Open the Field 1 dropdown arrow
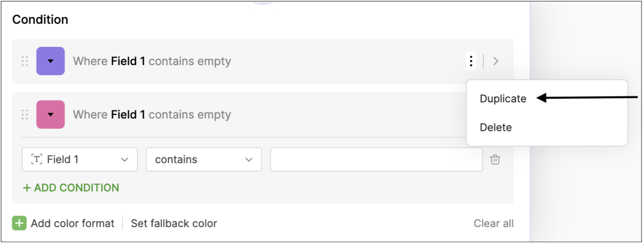 pyautogui.click(x=124, y=160)
